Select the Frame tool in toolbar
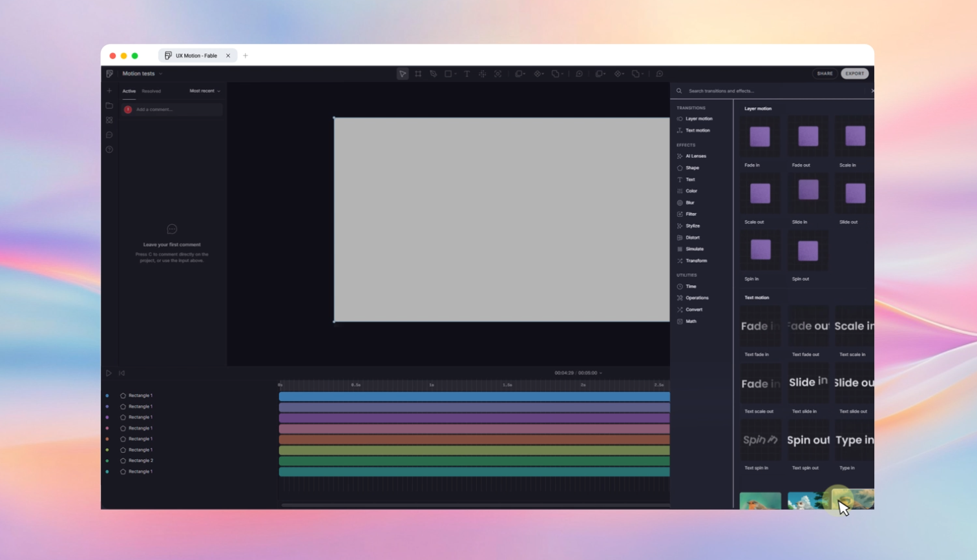 coord(418,74)
